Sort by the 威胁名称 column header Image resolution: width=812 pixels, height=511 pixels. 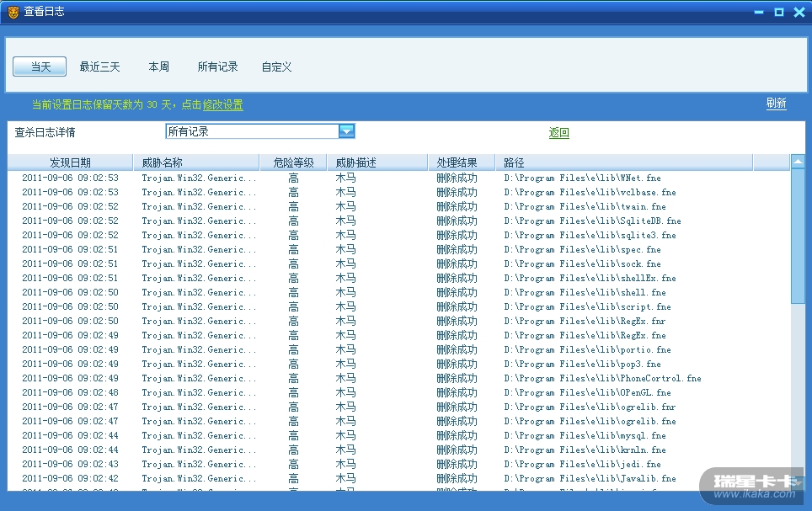196,162
